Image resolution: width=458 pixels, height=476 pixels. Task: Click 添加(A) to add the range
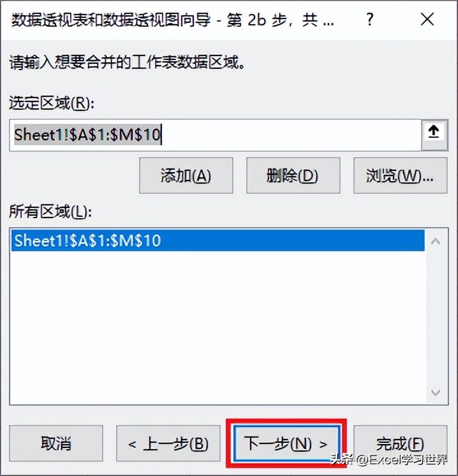tap(186, 175)
